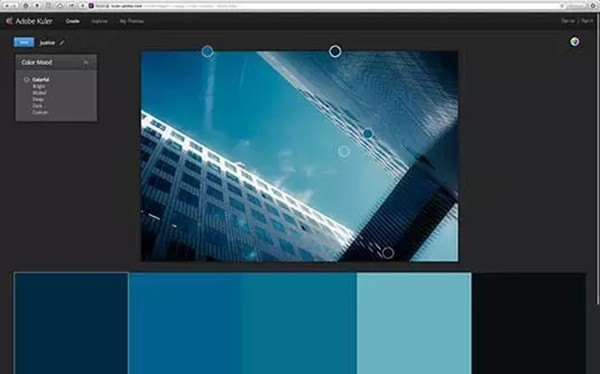Screen dimensions: 600x374
Task: Select the light blue palette swatch
Action: [414, 323]
